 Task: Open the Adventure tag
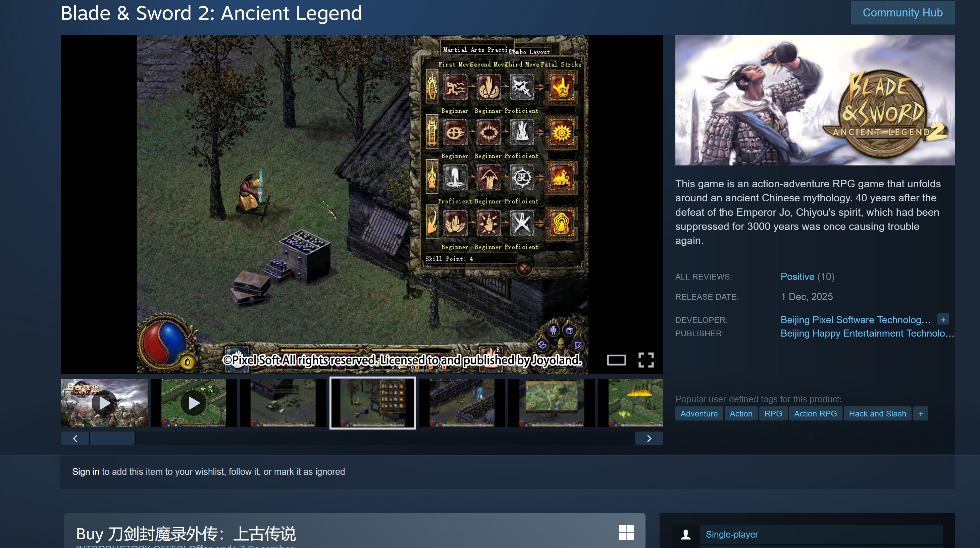(699, 414)
